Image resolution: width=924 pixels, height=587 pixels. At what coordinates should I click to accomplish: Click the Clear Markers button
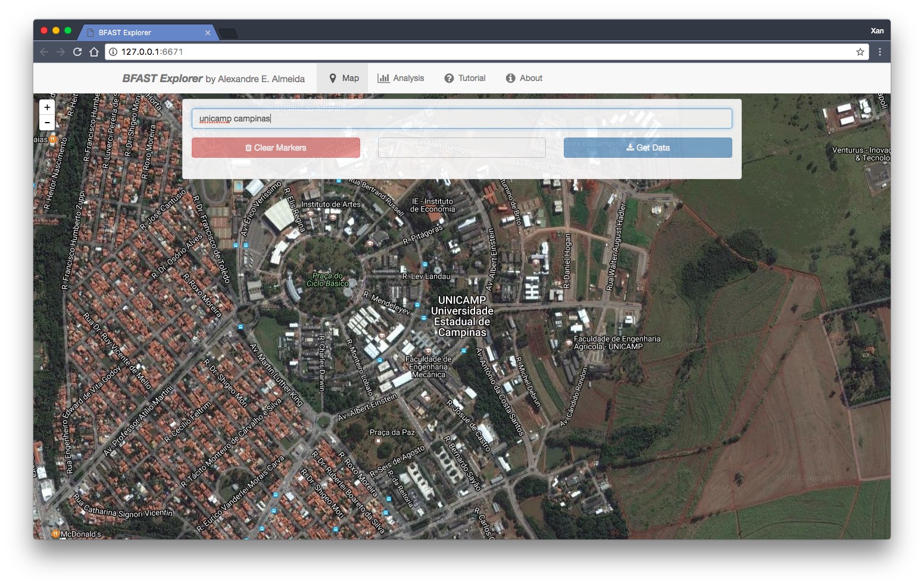pyautogui.click(x=276, y=148)
